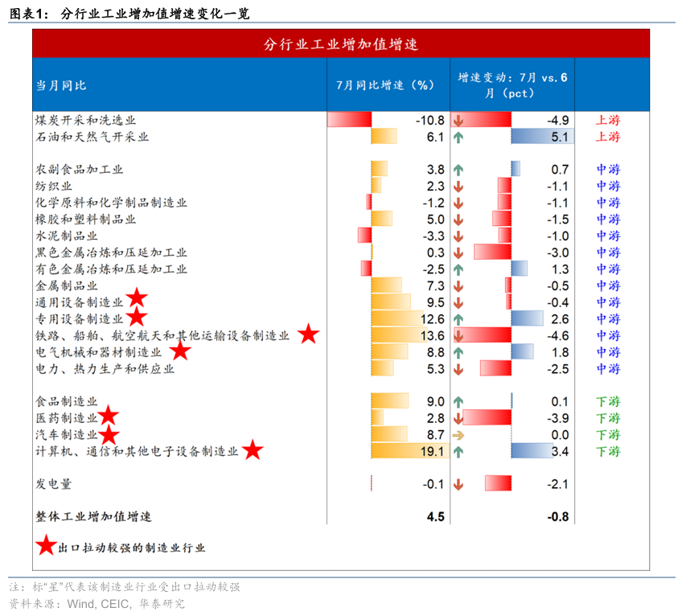Click the 增速变动：7月 vs. 6月 header
Image resolution: width=682 pixels, height=616 pixels.
[x=512, y=85]
